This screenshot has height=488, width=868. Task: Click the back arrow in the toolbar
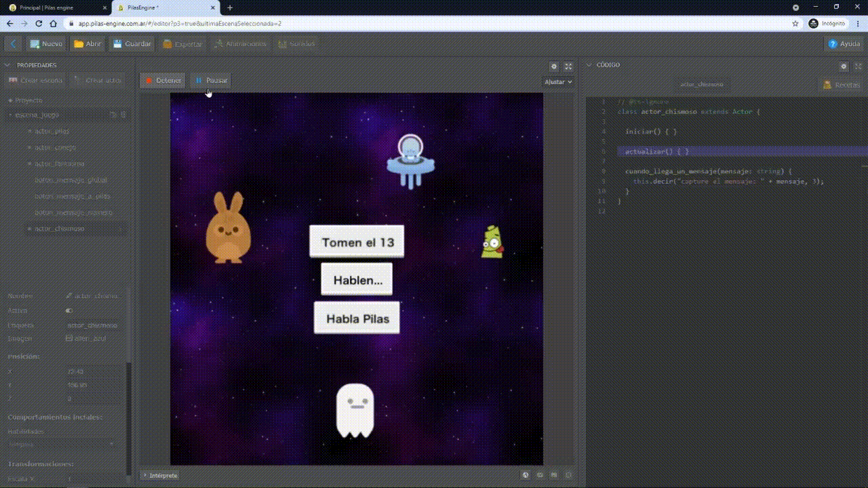pos(14,44)
